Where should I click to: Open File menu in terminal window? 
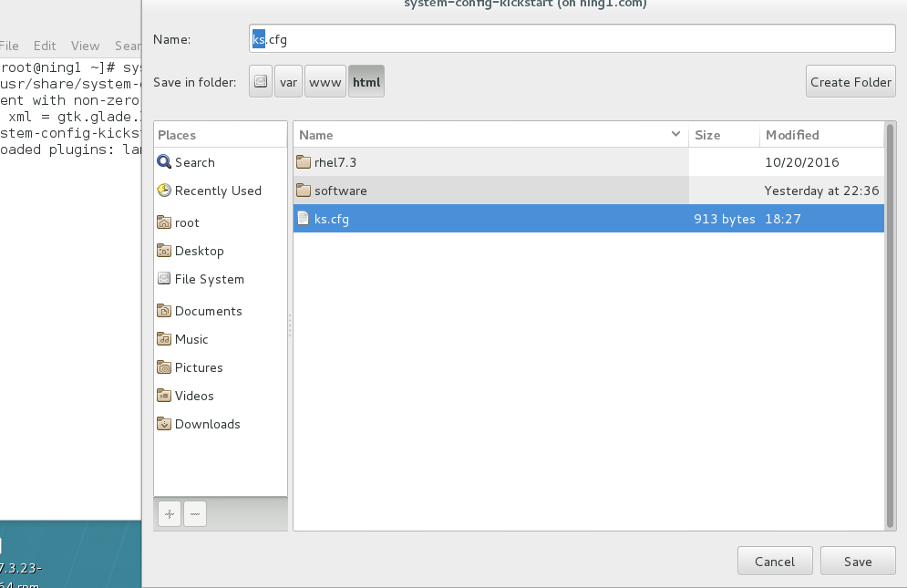point(9,46)
